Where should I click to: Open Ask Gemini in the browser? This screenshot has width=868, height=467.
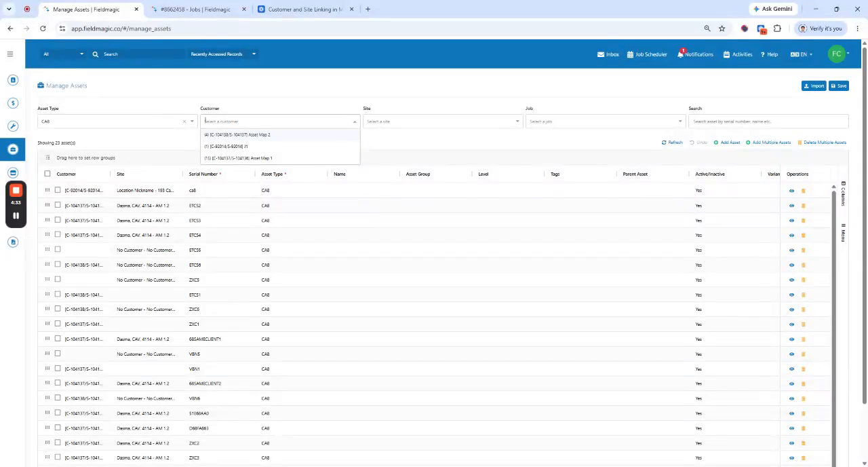pos(773,9)
